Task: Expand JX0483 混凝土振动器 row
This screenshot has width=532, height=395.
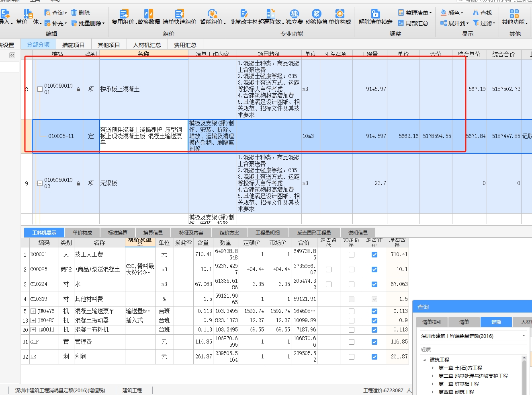Action: (33, 321)
